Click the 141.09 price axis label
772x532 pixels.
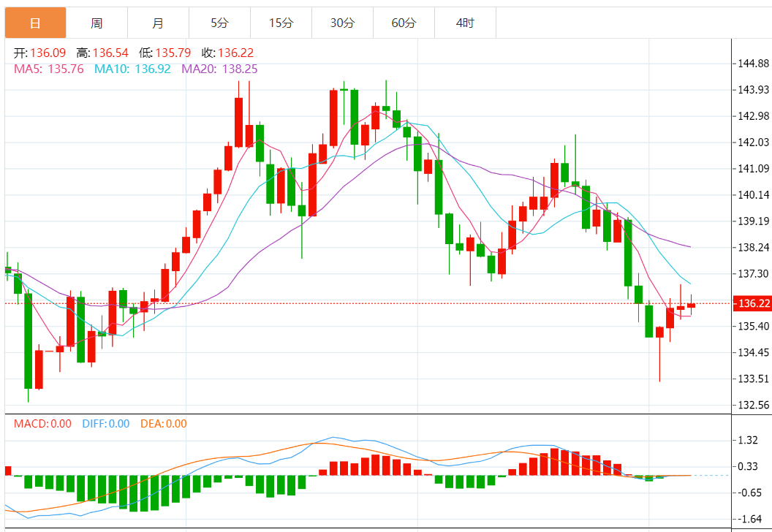point(753,168)
